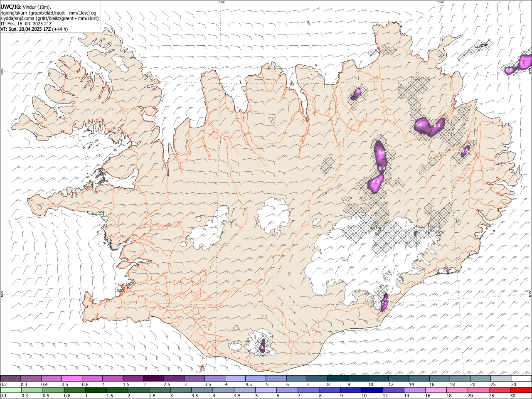
Task: Select the palest green 0.1 legend swatch
Action: pyautogui.click(x=11, y=390)
